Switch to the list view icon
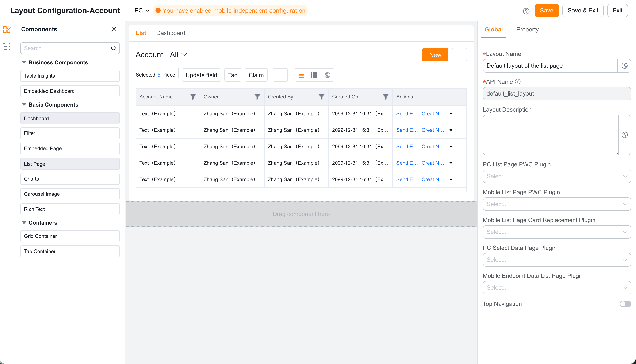Screen dimensions: 636x364 [x=301, y=75]
